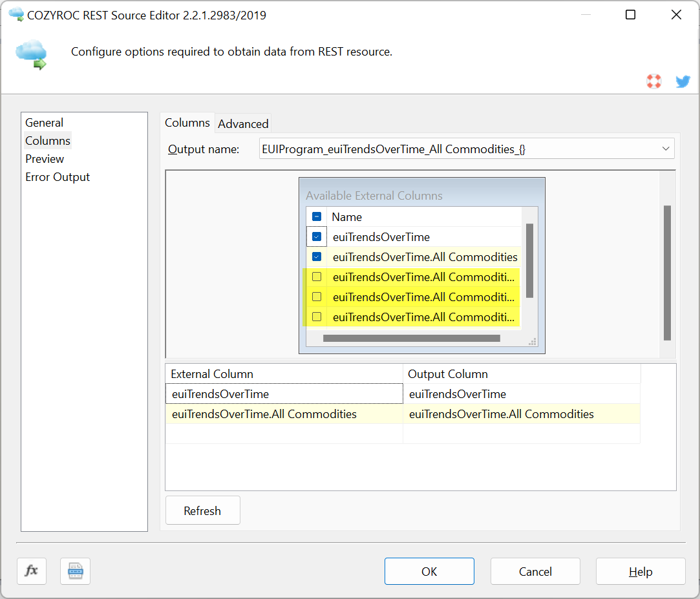The width and height of the screenshot is (700, 599).
Task: Switch to the Advanced tab
Action: [243, 123]
